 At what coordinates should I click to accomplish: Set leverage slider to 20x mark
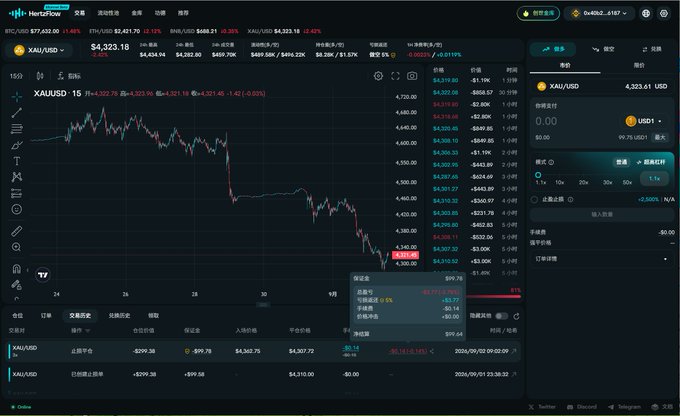(x=583, y=182)
